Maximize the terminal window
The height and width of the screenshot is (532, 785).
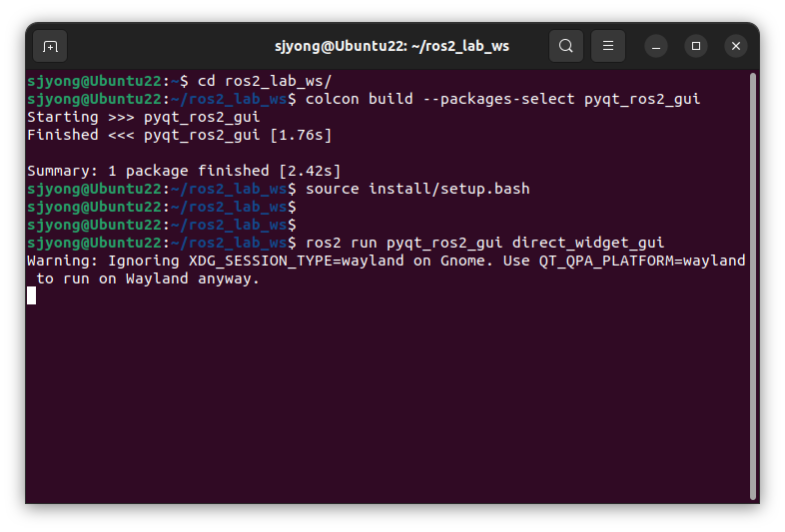pos(696,46)
